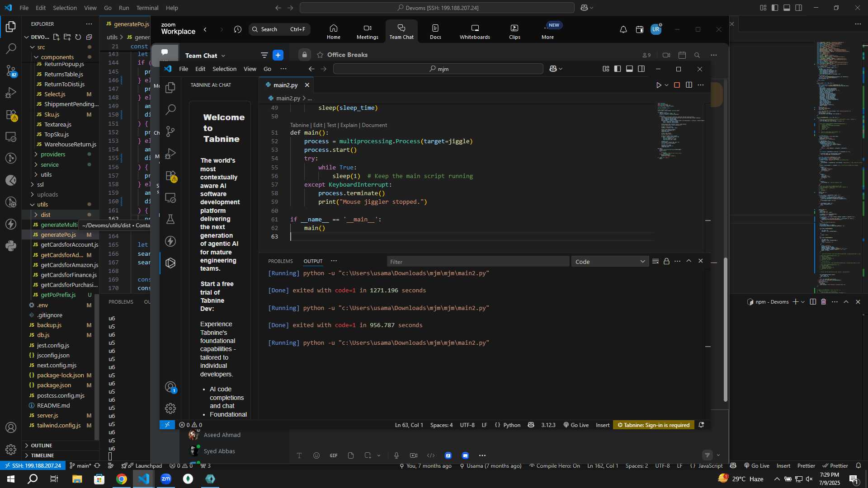The image size is (868, 488).
Task: Switch to Zoom Team Chat tab
Action: [401, 32]
